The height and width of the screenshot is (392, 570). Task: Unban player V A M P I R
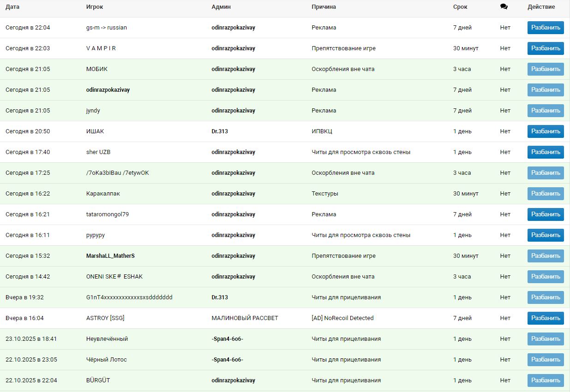pyautogui.click(x=545, y=48)
